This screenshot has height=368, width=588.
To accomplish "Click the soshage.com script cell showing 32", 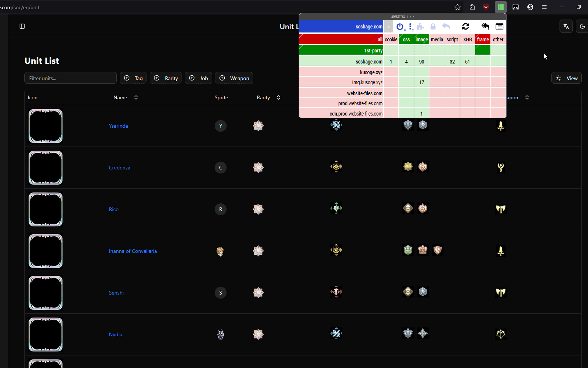I will click(x=452, y=61).
